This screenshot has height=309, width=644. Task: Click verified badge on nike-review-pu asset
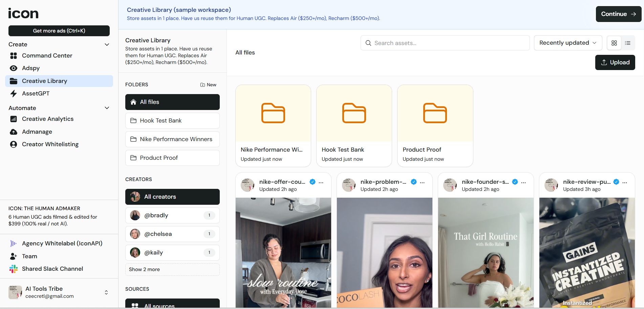tap(616, 182)
